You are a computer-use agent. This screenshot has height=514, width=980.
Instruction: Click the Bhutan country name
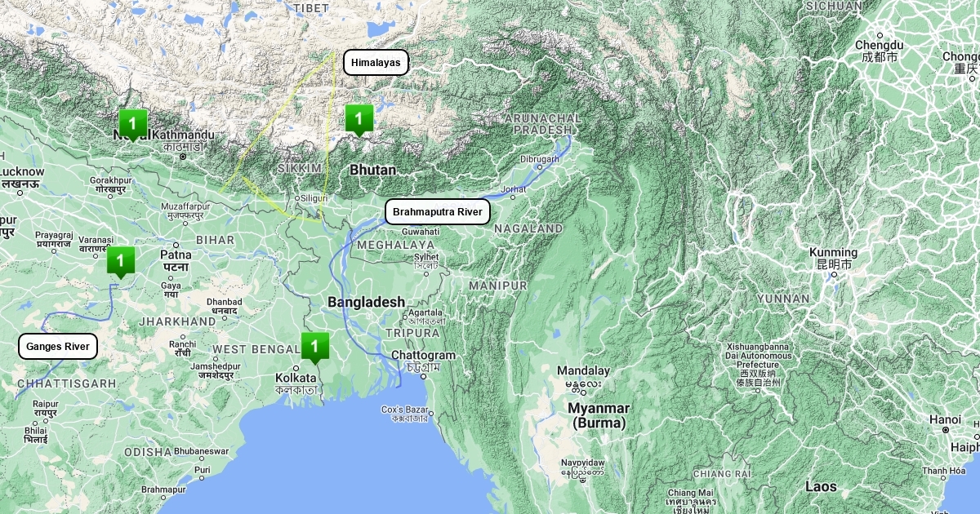pos(372,170)
